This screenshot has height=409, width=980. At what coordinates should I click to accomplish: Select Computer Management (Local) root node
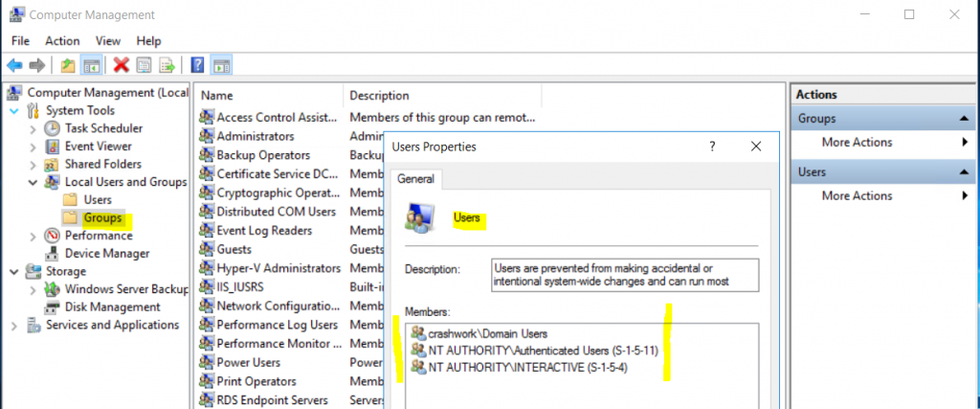click(x=107, y=93)
